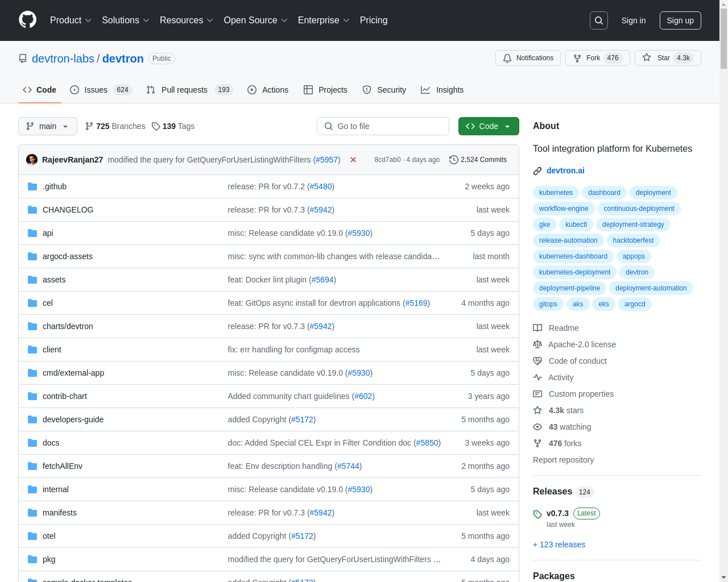Open pull request #5957 link in commit message
The image size is (728, 582).
[326, 160]
